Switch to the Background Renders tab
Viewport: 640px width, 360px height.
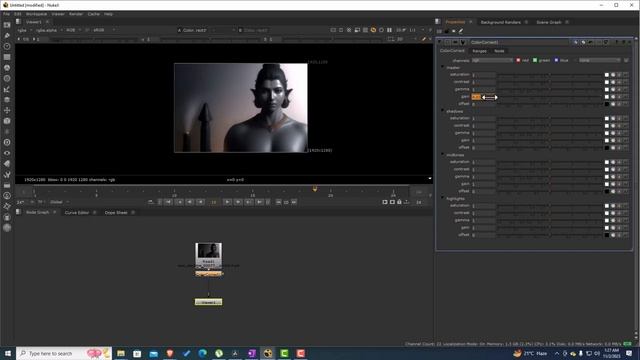(x=500, y=22)
